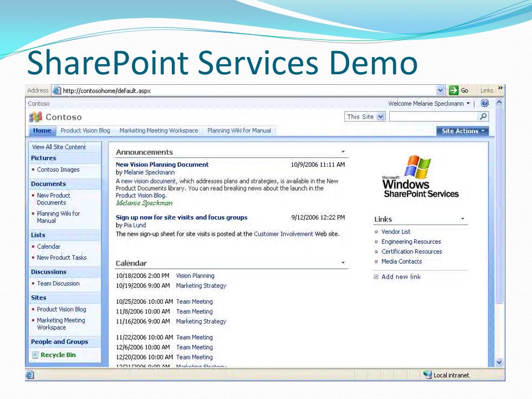This screenshot has height=399, width=532.
Task: Open New Product Tasks list
Action: (x=62, y=258)
